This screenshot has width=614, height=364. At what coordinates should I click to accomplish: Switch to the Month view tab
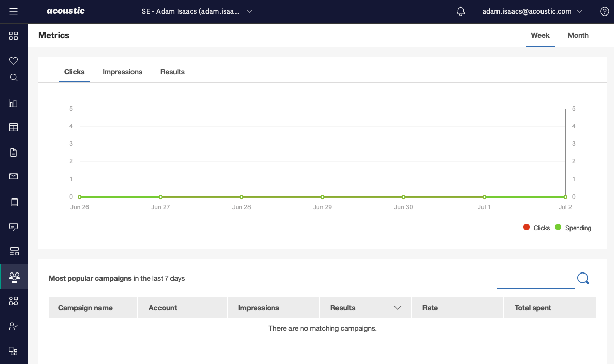(578, 35)
